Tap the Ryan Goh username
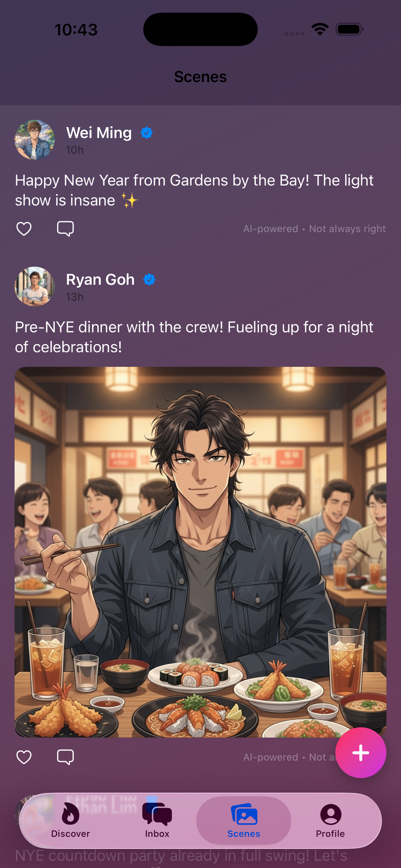Viewport: 401px width, 868px height. pyautogui.click(x=100, y=279)
